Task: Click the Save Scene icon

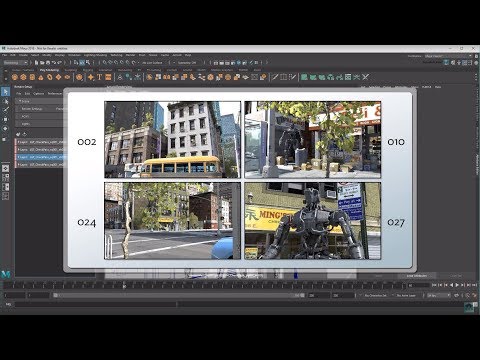Action: [48, 62]
